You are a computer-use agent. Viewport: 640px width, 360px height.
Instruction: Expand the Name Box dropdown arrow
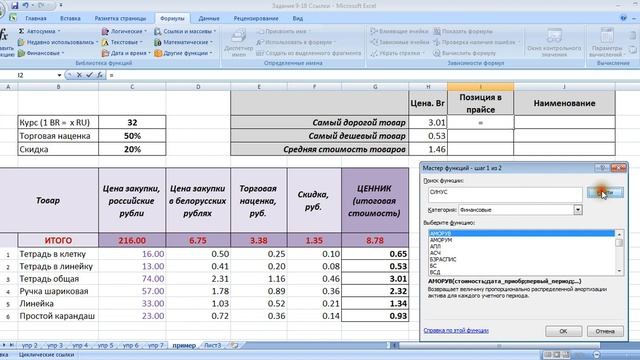[60, 75]
